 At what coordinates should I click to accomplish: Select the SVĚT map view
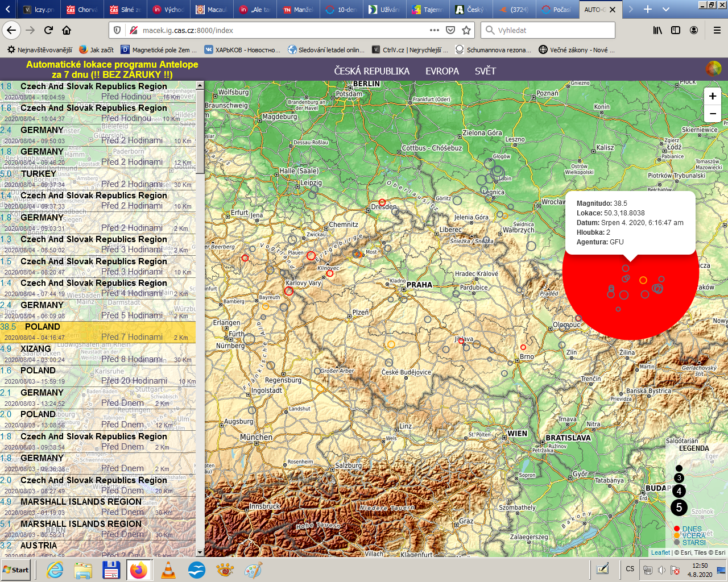click(x=485, y=71)
